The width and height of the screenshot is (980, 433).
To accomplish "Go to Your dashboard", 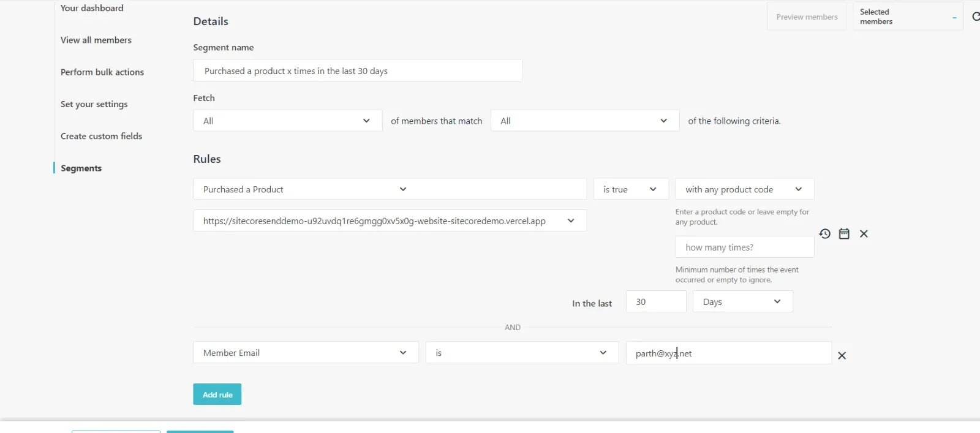I will pyautogui.click(x=92, y=8).
